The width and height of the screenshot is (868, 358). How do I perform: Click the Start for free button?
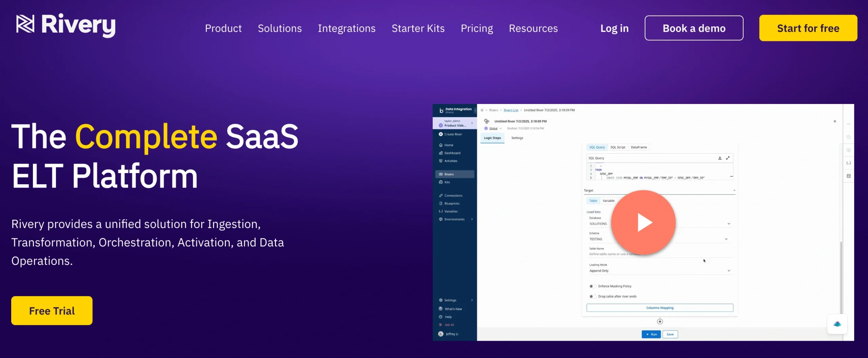tap(808, 28)
